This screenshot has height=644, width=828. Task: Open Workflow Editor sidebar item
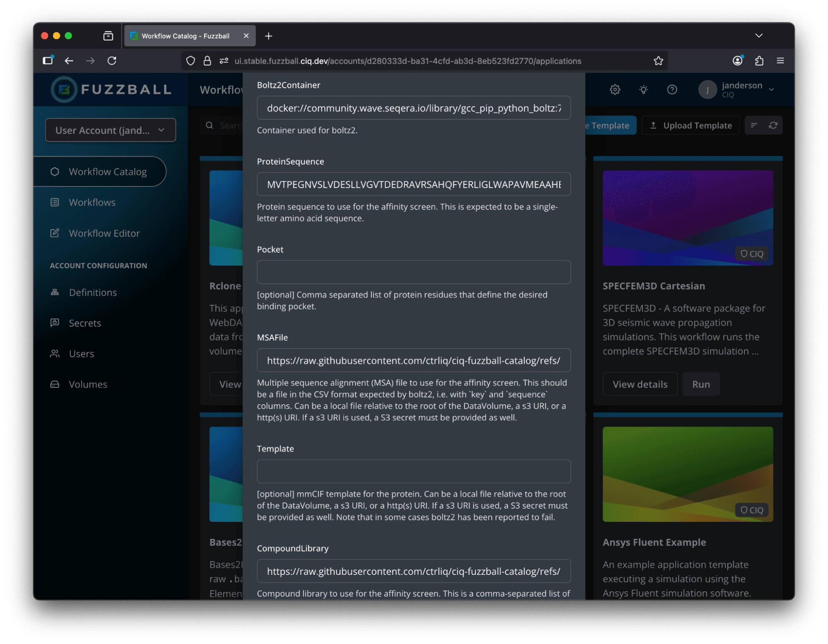tap(104, 233)
